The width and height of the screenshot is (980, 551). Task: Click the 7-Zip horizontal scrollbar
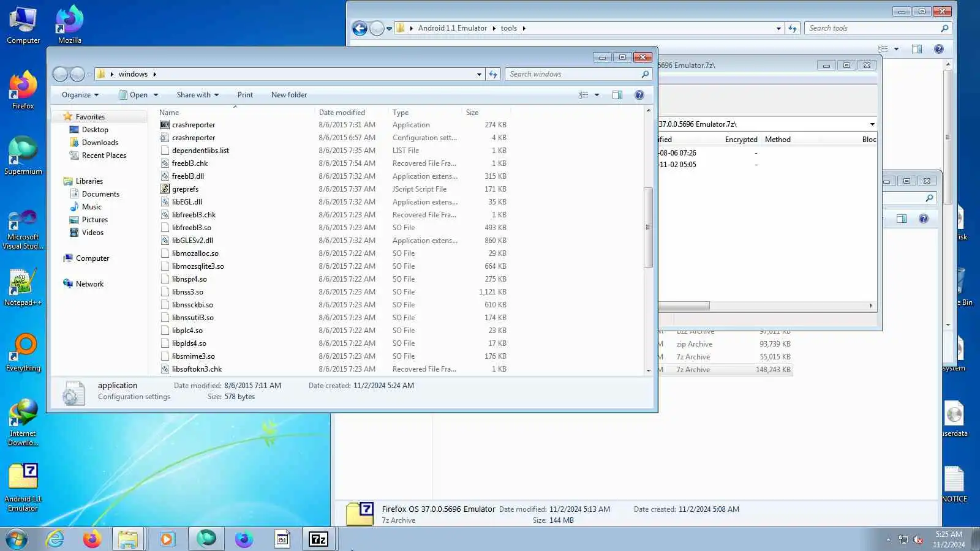click(x=684, y=305)
